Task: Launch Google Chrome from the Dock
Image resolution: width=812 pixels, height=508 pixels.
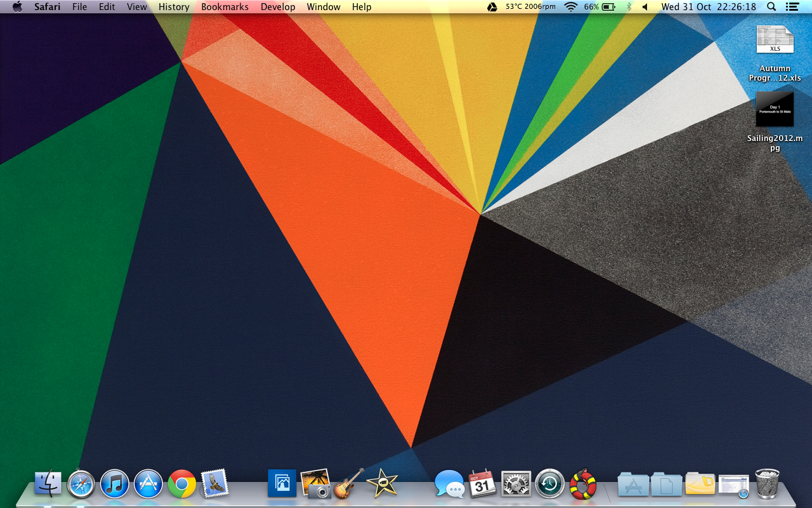Action: click(182, 485)
